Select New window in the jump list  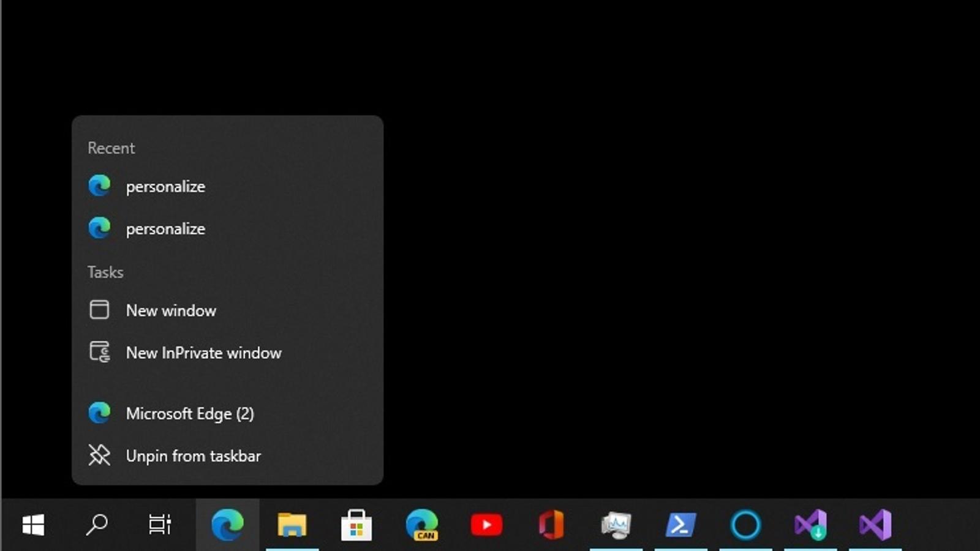(x=227, y=310)
